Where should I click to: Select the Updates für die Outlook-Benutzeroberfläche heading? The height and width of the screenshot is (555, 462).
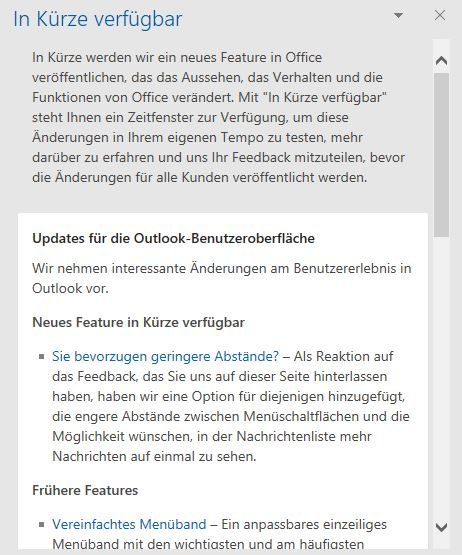tap(173, 238)
